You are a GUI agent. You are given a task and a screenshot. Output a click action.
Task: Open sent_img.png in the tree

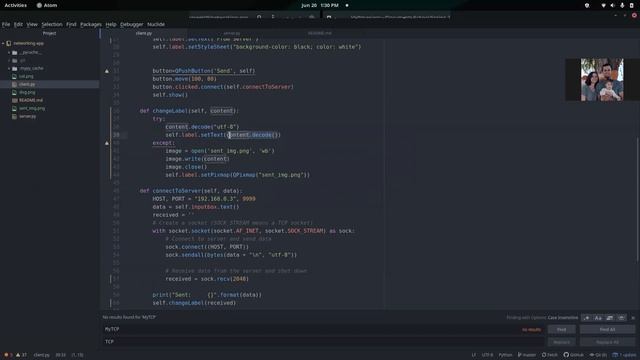click(x=32, y=109)
